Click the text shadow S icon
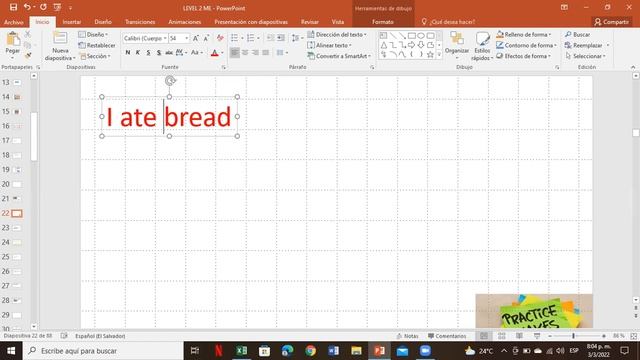640x360 pixels. click(x=159, y=53)
